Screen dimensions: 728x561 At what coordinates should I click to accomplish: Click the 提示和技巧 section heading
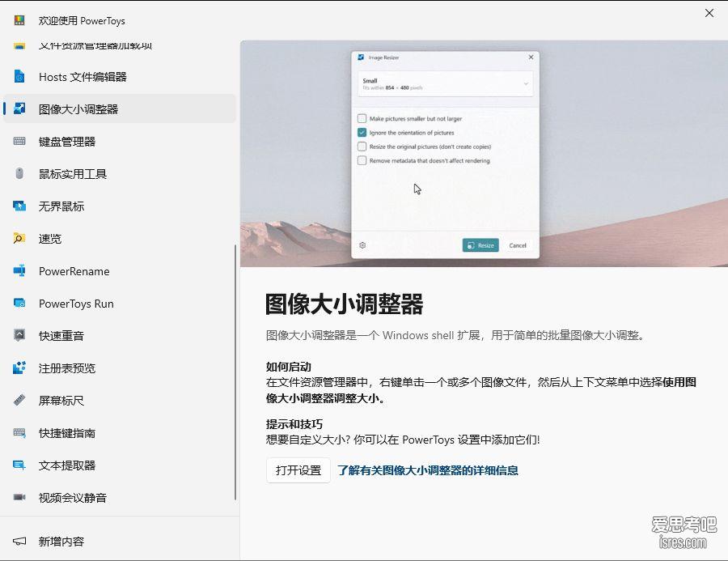294,424
